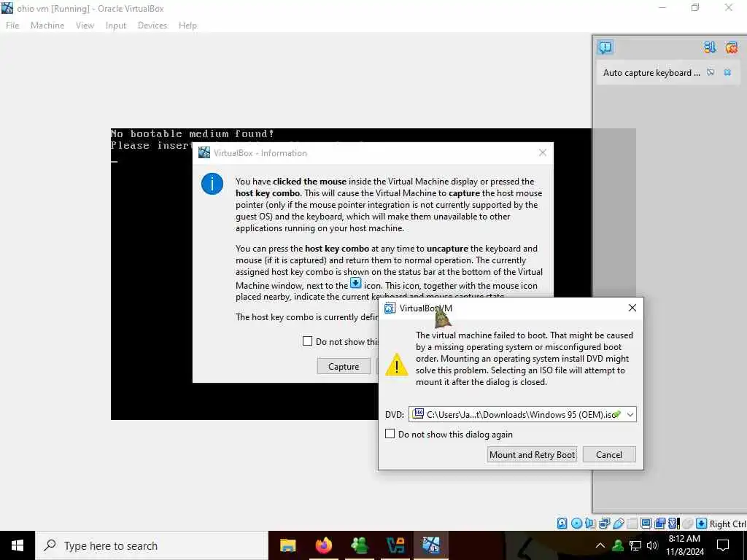Close the VirtualBoxVM boot failure dialog
Viewport: 747px width, 560px height.
tap(632, 308)
